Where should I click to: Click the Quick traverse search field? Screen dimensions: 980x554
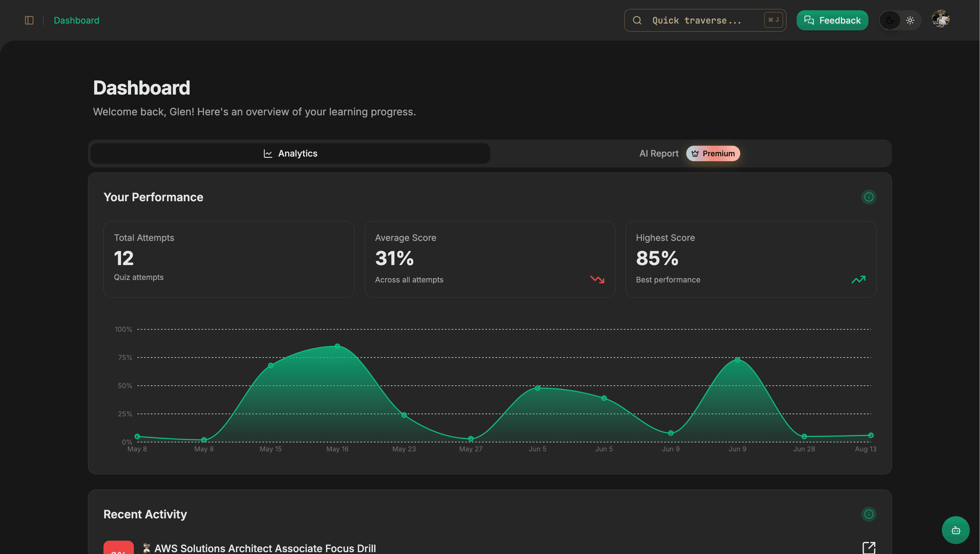click(697, 20)
